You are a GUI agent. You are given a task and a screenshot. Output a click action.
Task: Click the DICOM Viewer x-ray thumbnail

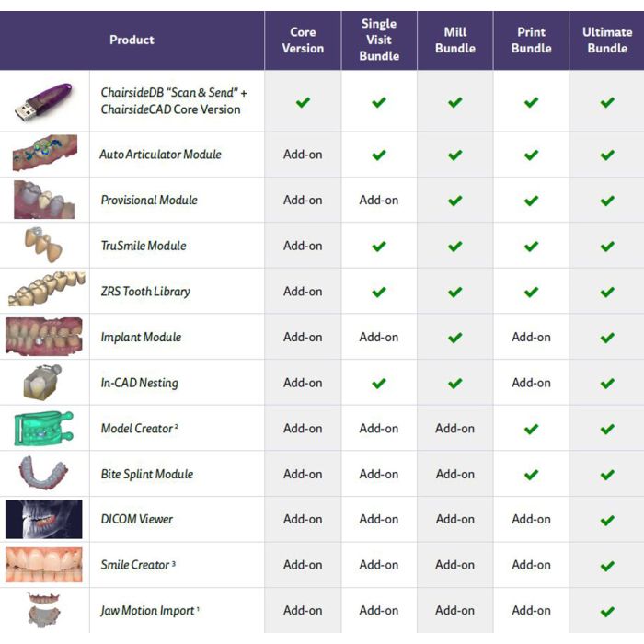tap(44, 519)
